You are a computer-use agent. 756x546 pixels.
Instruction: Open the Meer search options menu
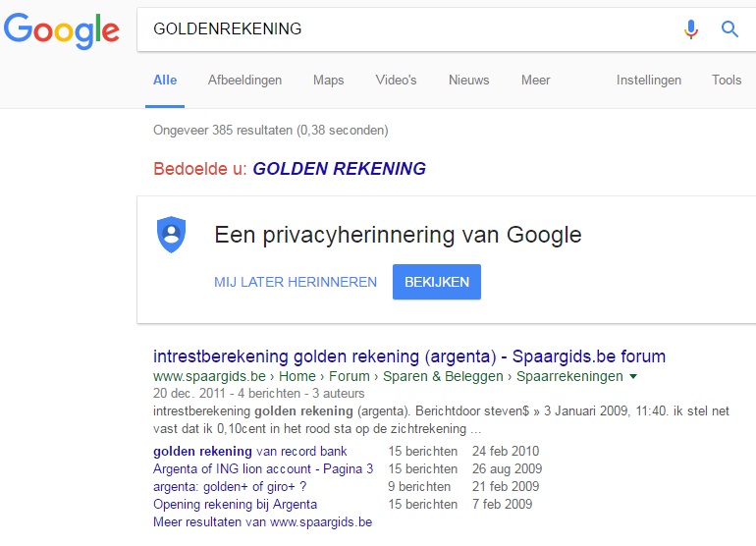pyautogui.click(x=535, y=81)
